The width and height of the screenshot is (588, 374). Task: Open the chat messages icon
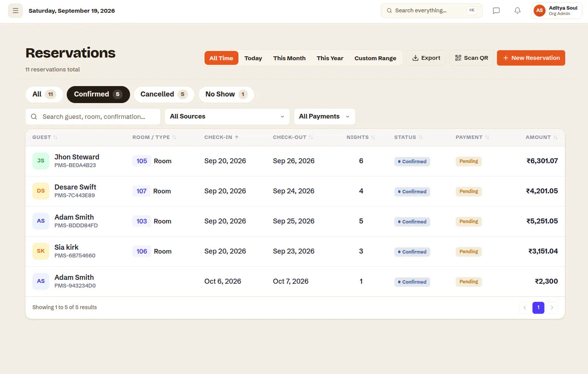pyautogui.click(x=496, y=11)
